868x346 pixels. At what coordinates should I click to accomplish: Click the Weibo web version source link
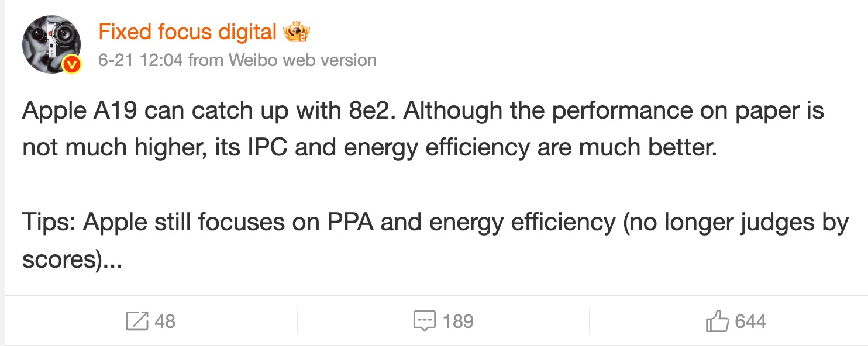(x=302, y=60)
